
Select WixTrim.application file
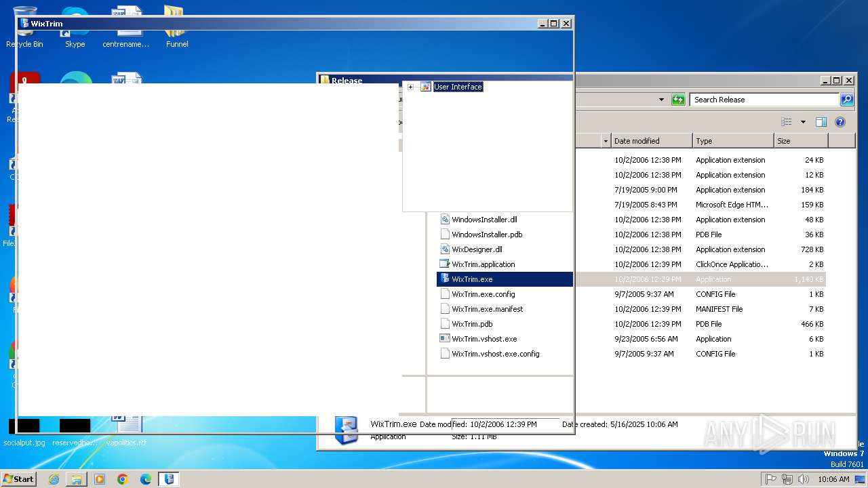484,264
